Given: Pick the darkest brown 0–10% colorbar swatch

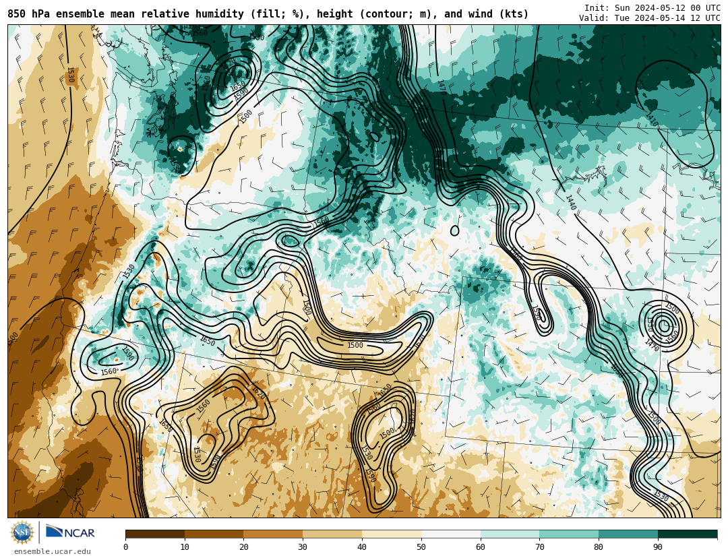Looking at the screenshot, I should (155, 534).
